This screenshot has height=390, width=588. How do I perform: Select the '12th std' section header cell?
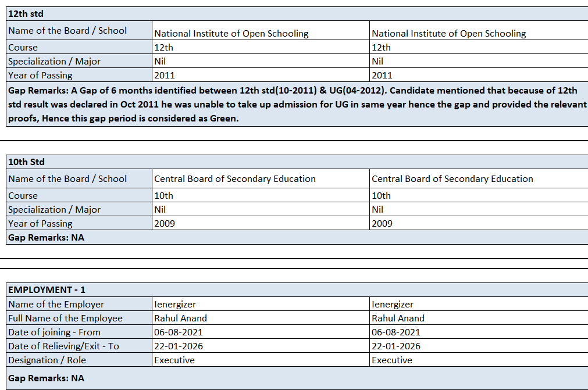click(26, 13)
